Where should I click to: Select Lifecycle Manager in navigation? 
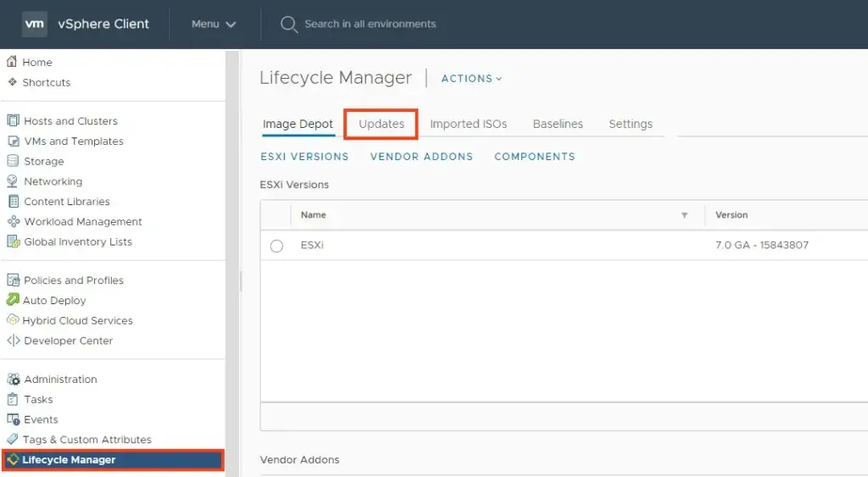pos(113,460)
